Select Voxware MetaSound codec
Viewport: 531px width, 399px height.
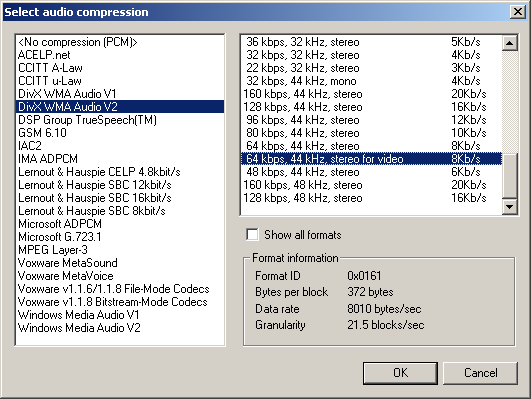(120, 263)
